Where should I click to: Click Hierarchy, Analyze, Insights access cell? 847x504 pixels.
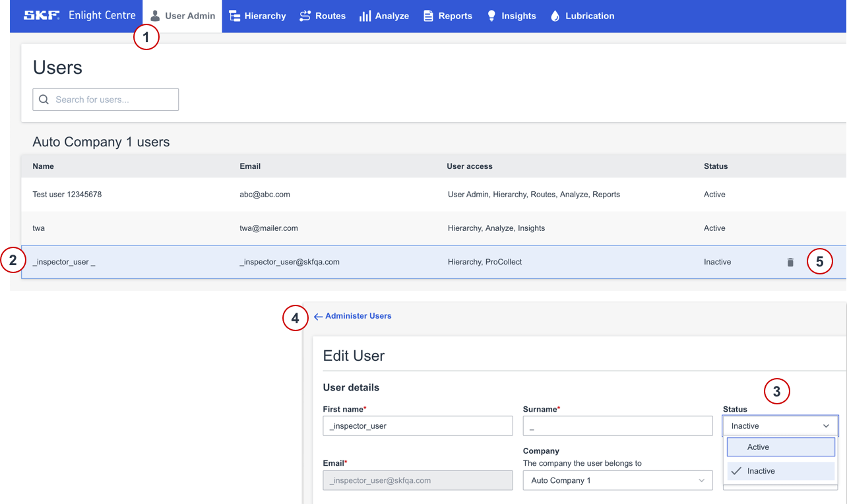(x=496, y=228)
